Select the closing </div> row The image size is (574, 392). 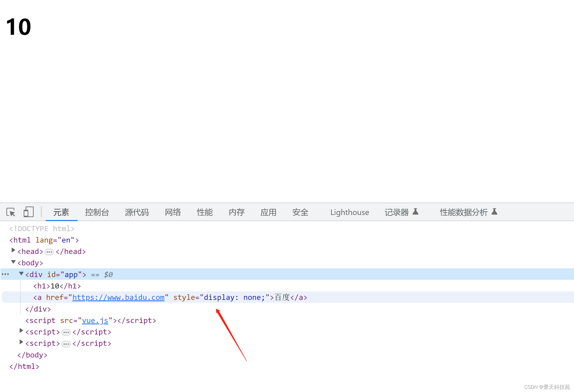[38, 309]
